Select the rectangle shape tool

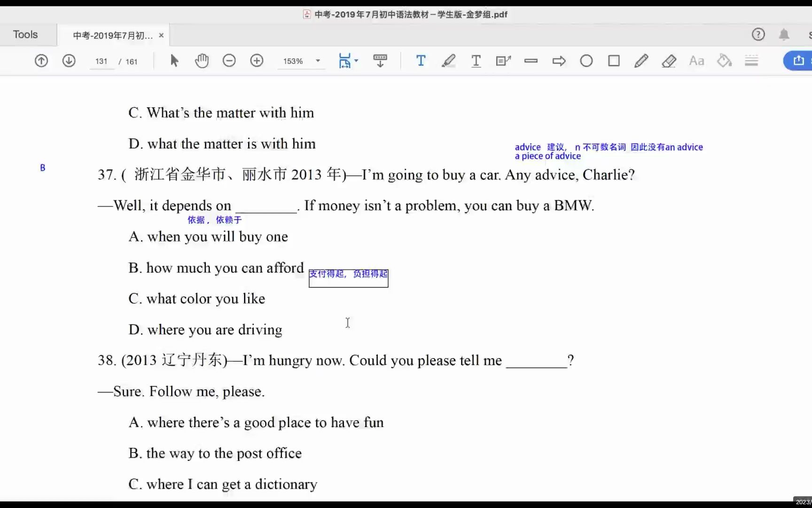[614, 61]
